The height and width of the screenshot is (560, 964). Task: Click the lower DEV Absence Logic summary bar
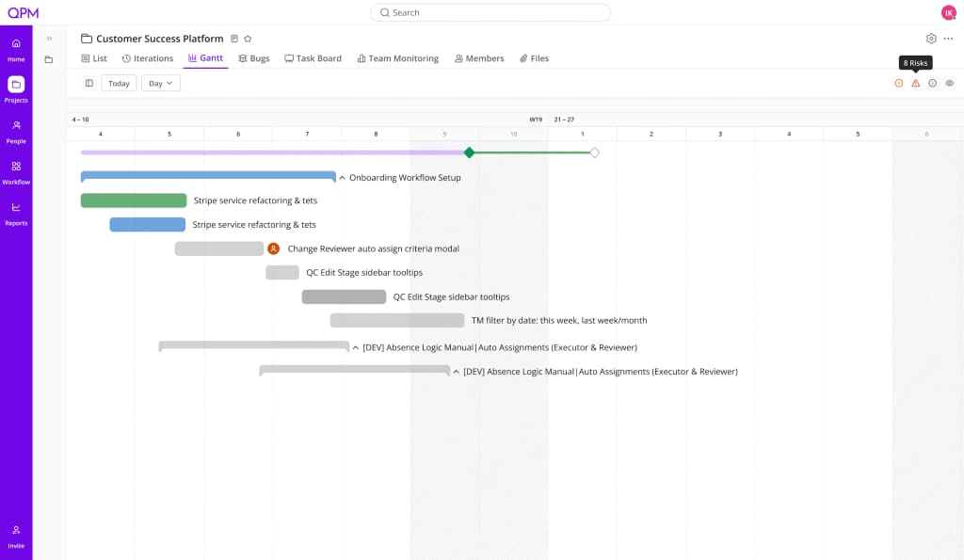click(x=355, y=371)
